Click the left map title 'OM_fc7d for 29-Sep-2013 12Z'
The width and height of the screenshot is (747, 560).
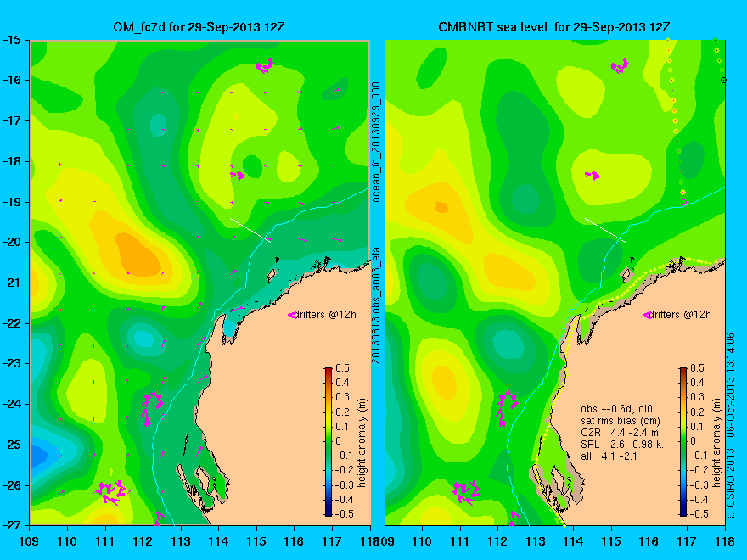[199, 27]
